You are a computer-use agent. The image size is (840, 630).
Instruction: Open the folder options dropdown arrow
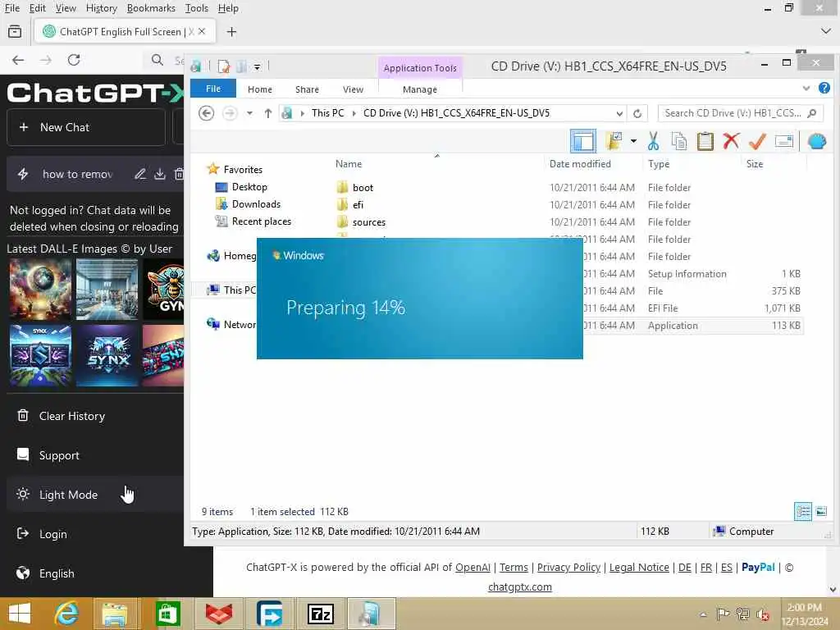tap(633, 141)
